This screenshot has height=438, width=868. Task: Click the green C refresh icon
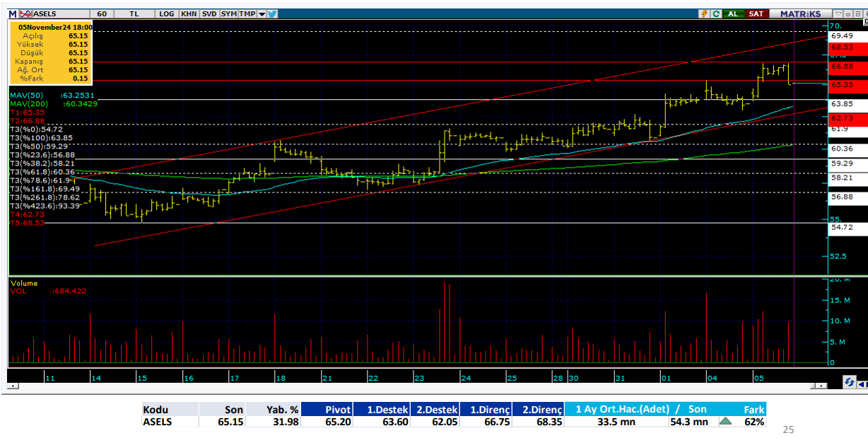(716, 13)
